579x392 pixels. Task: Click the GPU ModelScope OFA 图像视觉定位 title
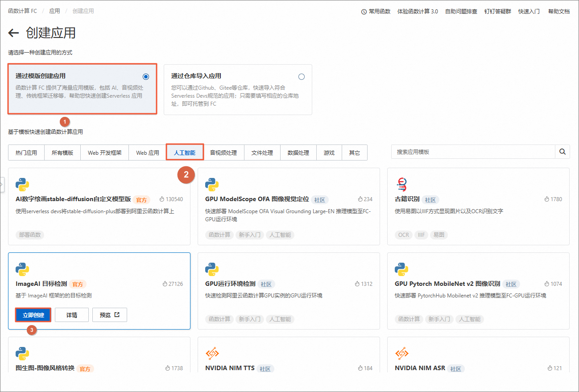(x=257, y=199)
